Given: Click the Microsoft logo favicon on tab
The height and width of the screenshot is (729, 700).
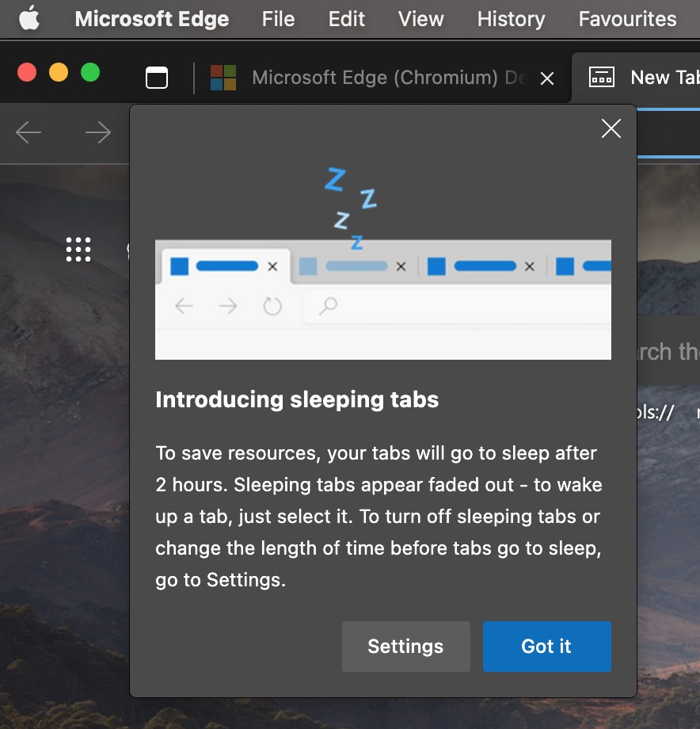Looking at the screenshot, I should coord(223,78).
